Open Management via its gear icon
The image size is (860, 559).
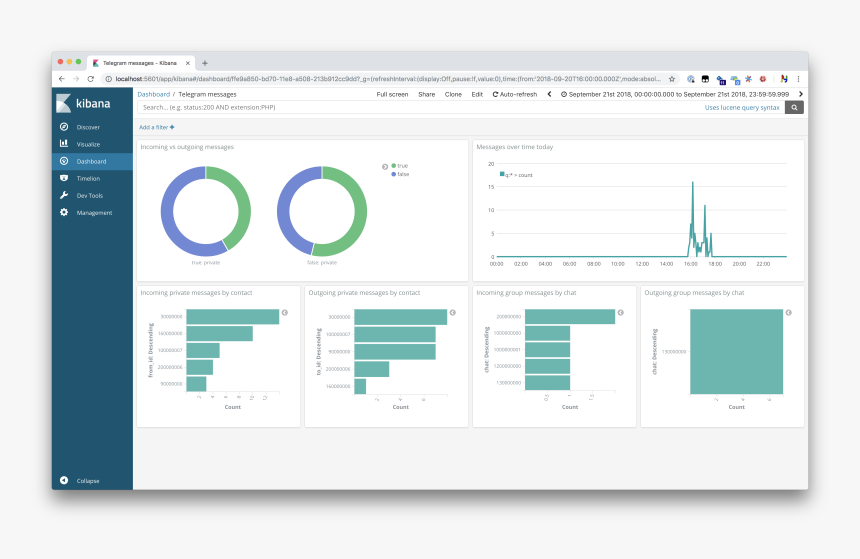[x=64, y=212]
